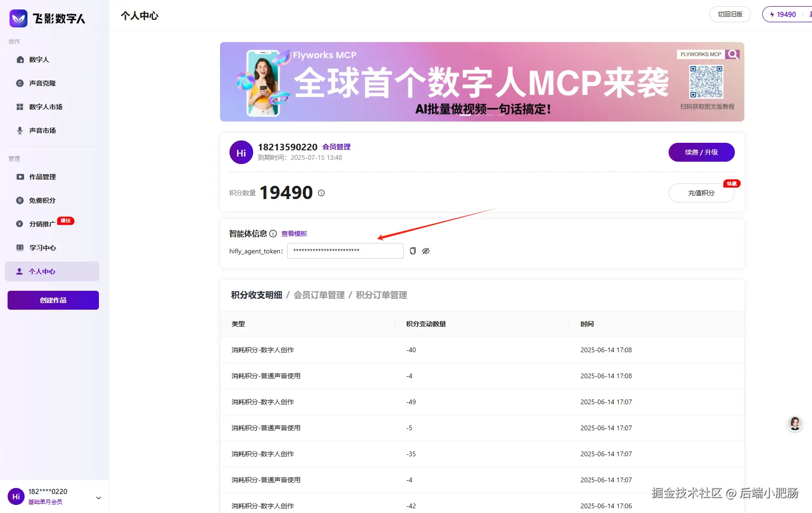The image size is (812, 513).
Task: Open 分销推广 menu item
Action: click(52, 224)
